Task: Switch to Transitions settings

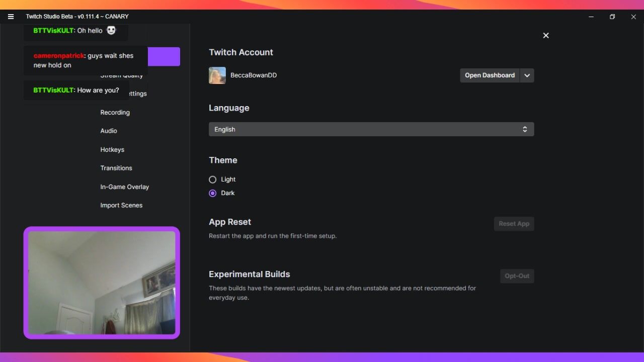Action: click(x=116, y=168)
